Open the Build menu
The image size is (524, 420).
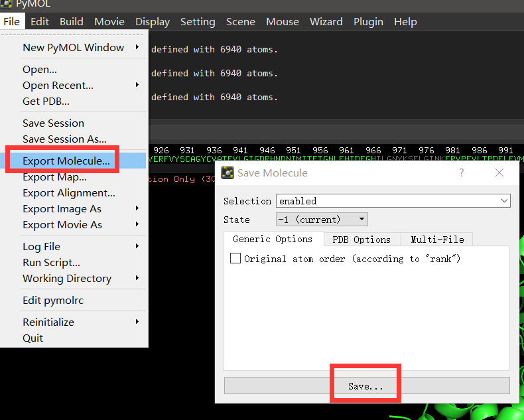point(72,22)
